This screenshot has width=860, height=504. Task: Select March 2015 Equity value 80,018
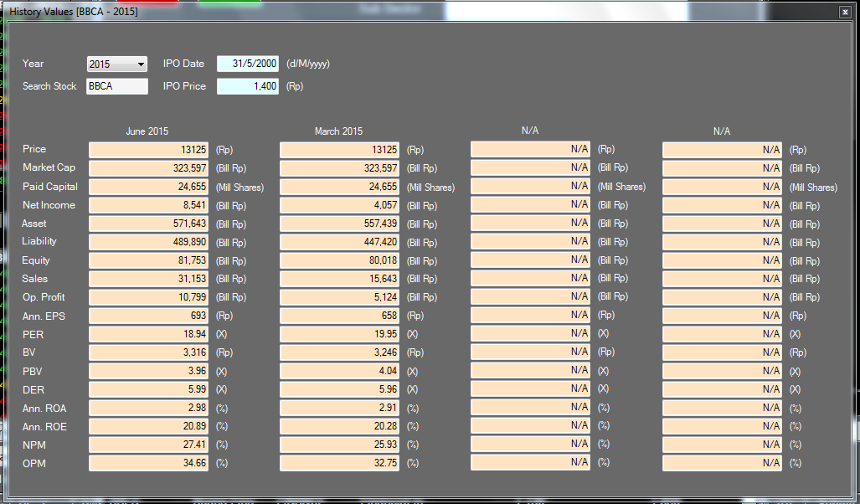[x=339, y=260]
